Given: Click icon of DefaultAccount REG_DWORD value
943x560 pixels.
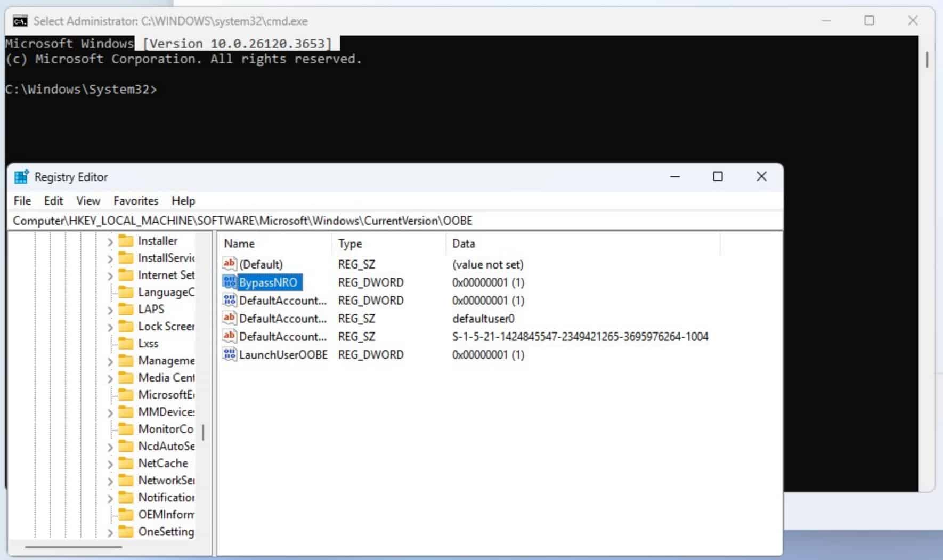Looking at the screenshot, I should 230,300.
